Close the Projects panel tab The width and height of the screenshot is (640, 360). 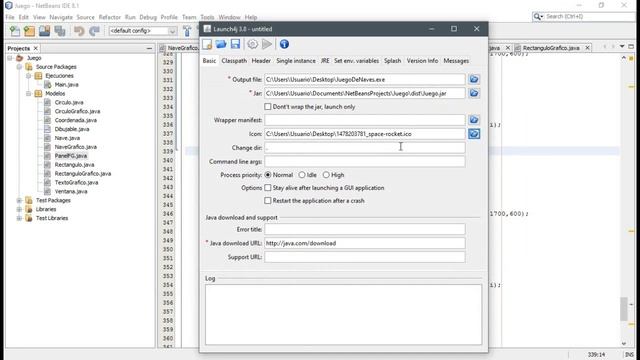click(x=36, y=48)
